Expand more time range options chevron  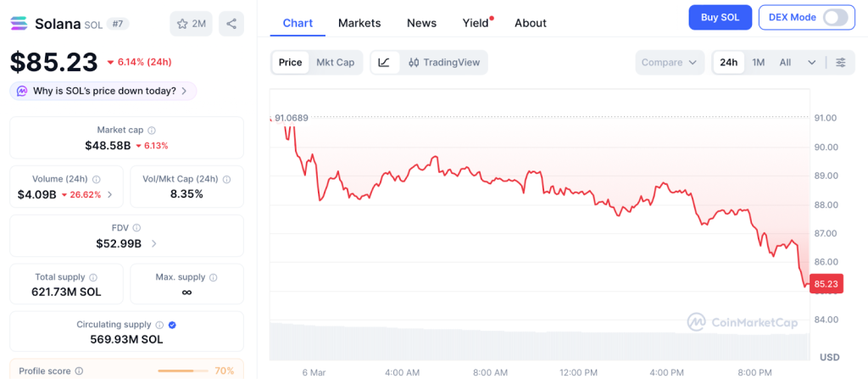tap(812, 62)
